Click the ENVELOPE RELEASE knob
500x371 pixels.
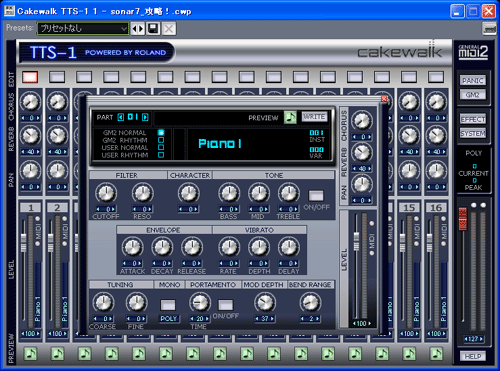[192, 247]
